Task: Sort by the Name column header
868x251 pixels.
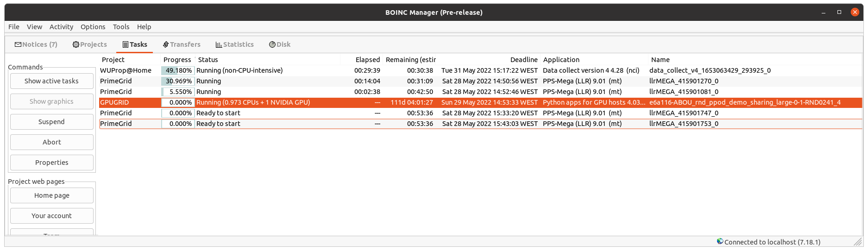Action: [x=755, y=60]
